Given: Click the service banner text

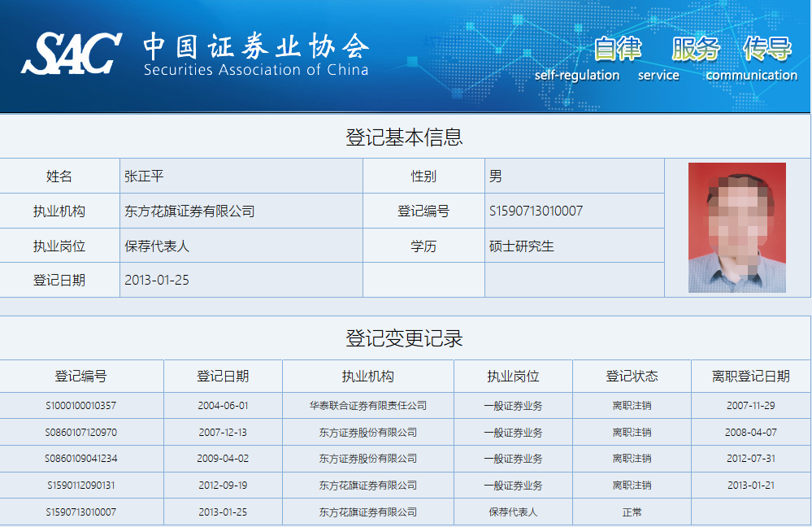Looking at the screenshot, I should coord(658,75).
